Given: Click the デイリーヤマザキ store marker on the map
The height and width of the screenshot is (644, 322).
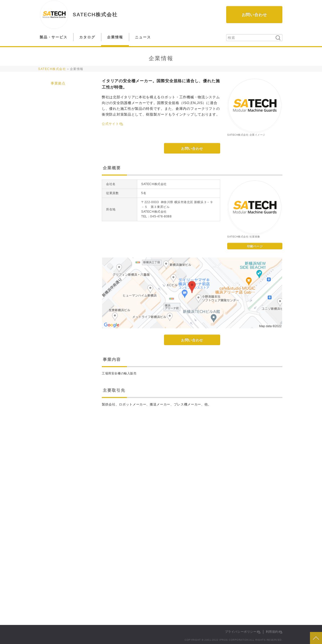Looking at the screenshot, I should click(185, 293).
